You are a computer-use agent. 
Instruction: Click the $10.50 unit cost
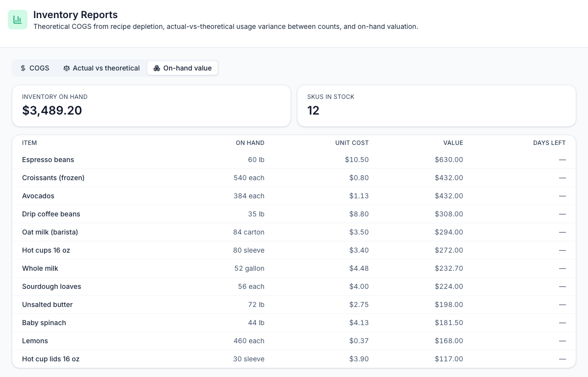(x=357, y=160)
